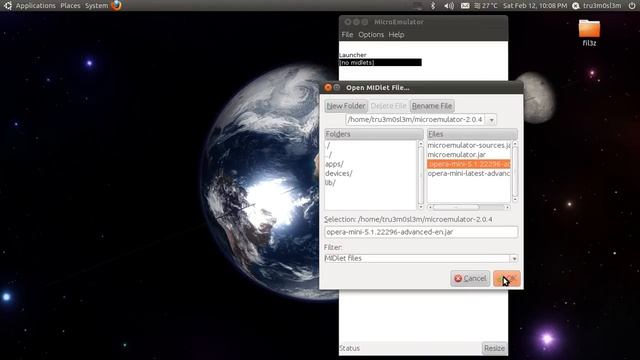Open the MIDlet files filter dropdown
The height and width of the screenshot is (360, 640).
(514, 258)
